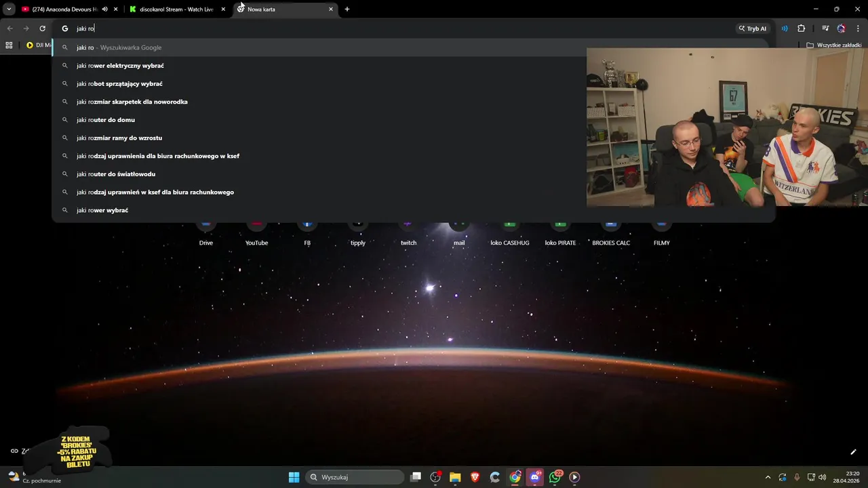Close the Nowa karta tab
The height and width of the screenshot is (488, 868).
pyautogui.click(x=331, y=9)
